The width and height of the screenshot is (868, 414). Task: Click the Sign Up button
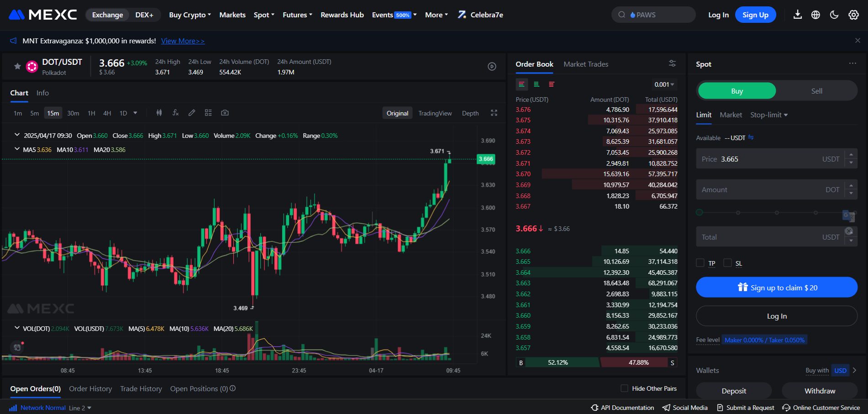[755, 15]
